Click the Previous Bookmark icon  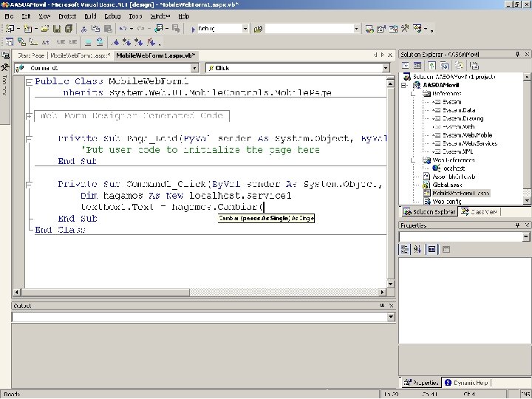pyautogui.click(x=139, y=42)
